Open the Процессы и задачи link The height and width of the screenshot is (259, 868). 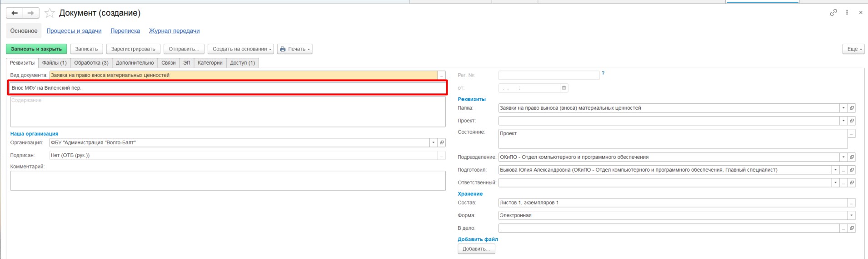pos(74,31)
